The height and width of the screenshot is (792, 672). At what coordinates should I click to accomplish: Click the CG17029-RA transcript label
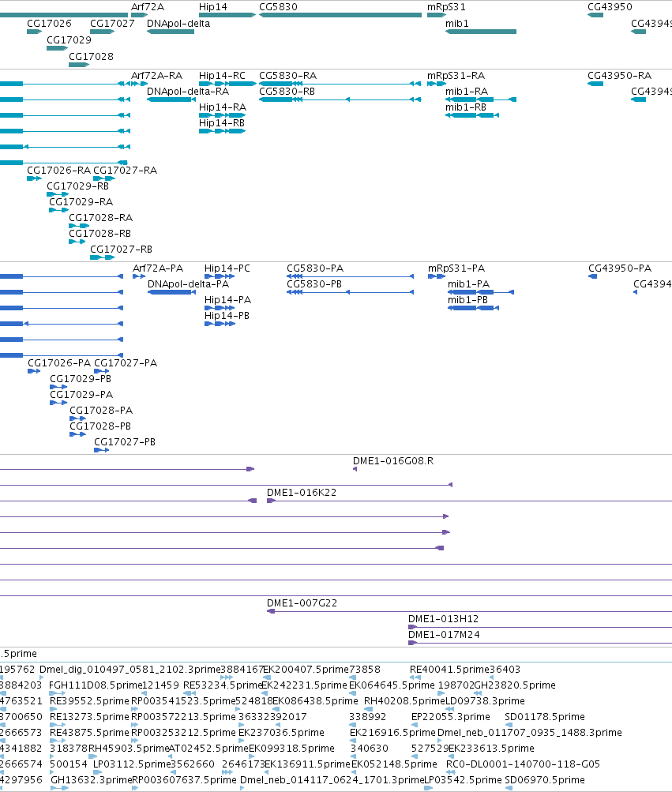click(x=81, y=202)
